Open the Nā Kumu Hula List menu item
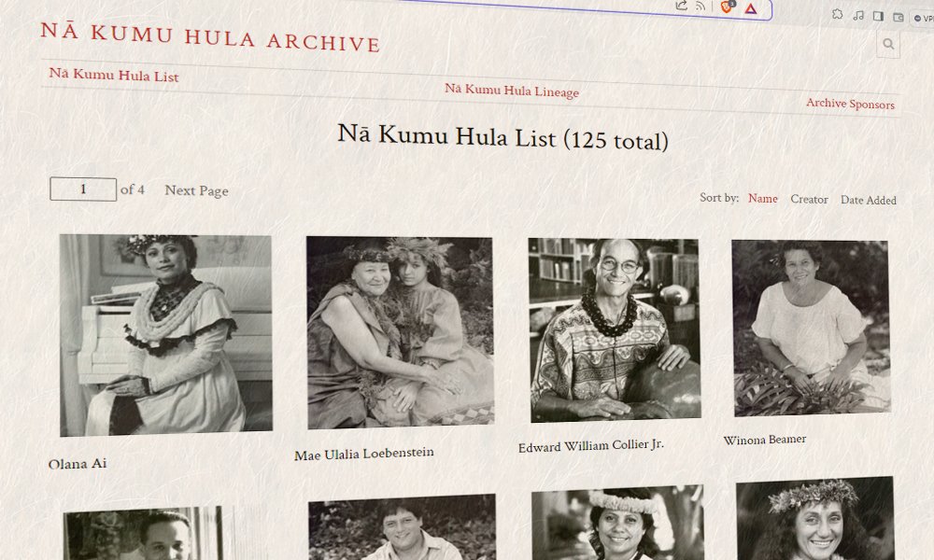The image size is (934, 560). coord(114,75)
